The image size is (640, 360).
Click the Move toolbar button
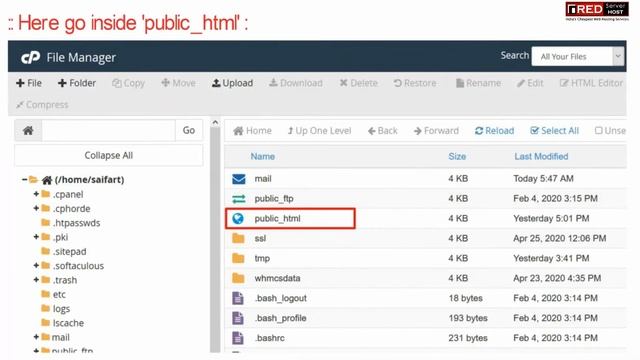pos(178,83)
